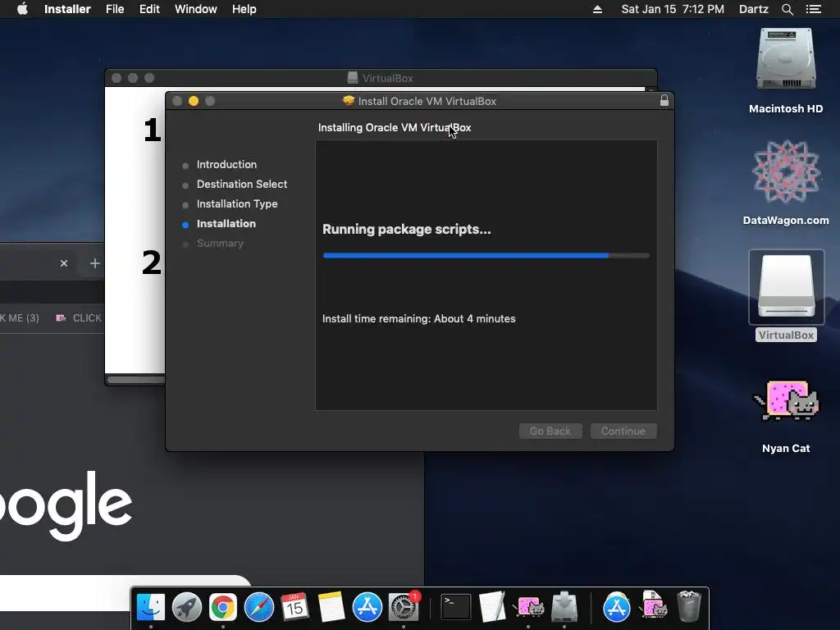Select the DataWagon.com desktop icon
840x630 pixels.
786,182
